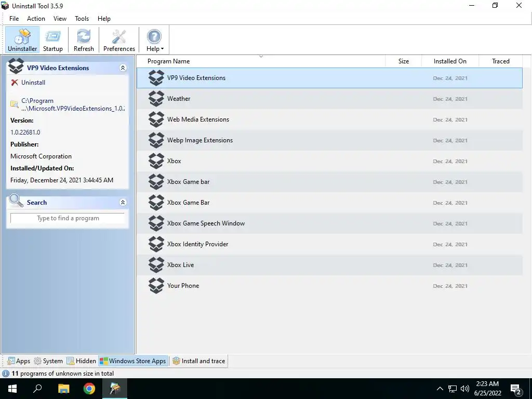Image resolution: width=532 pixels, height=399 pixels.
Task: Select the Xbox Game Speech Window name
Action: click(x=206, y=223)
